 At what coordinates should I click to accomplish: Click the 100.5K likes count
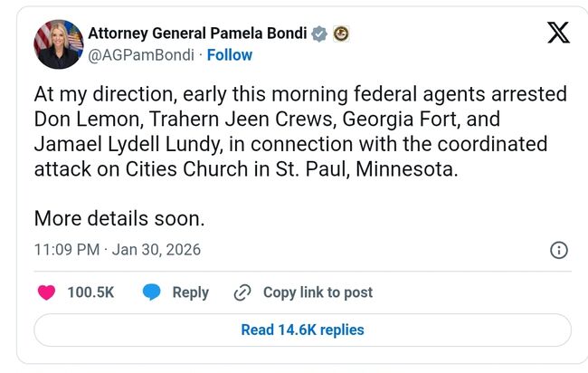pyautogui.click(x=90, y=292)
